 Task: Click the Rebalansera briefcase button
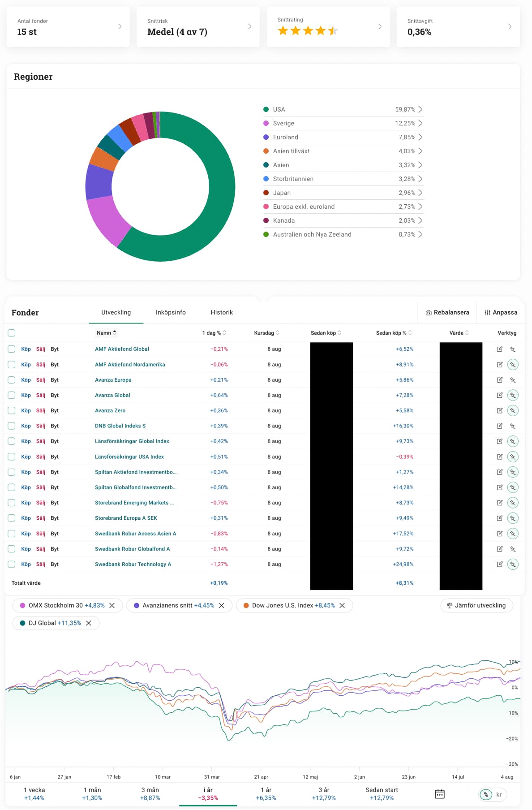click(x=447, y=312)
